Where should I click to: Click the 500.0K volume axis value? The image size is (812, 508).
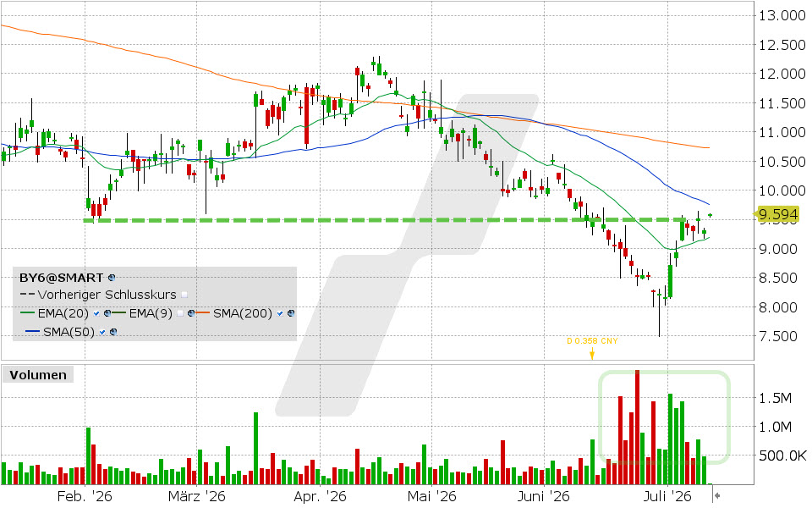click(x=782, y=456)
